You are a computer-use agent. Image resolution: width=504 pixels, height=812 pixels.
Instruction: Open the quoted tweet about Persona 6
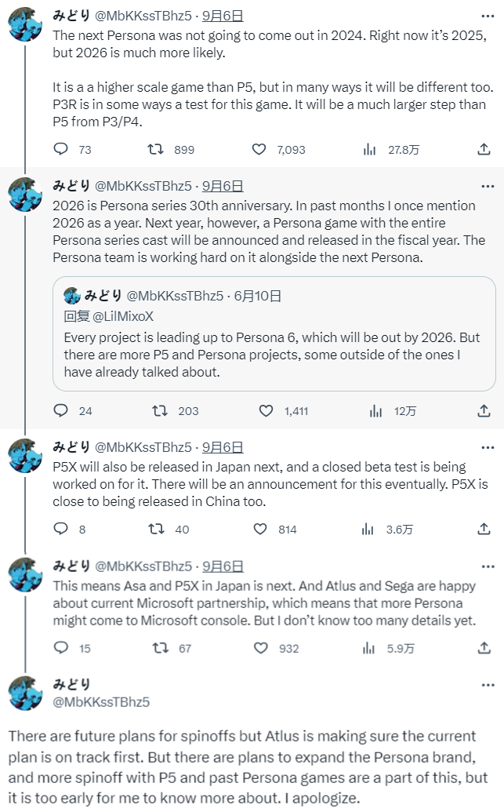[x=274, y=355]
